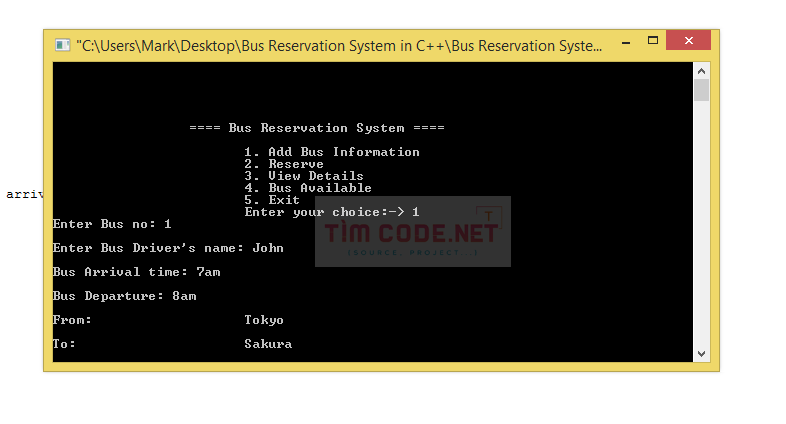Click the console app icon in title bar

coord(62,45)
